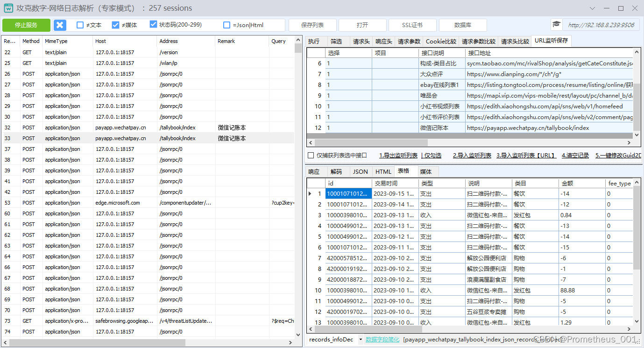
Task: Open the 请求头比较 tab
Action: [x=515, y=42]
